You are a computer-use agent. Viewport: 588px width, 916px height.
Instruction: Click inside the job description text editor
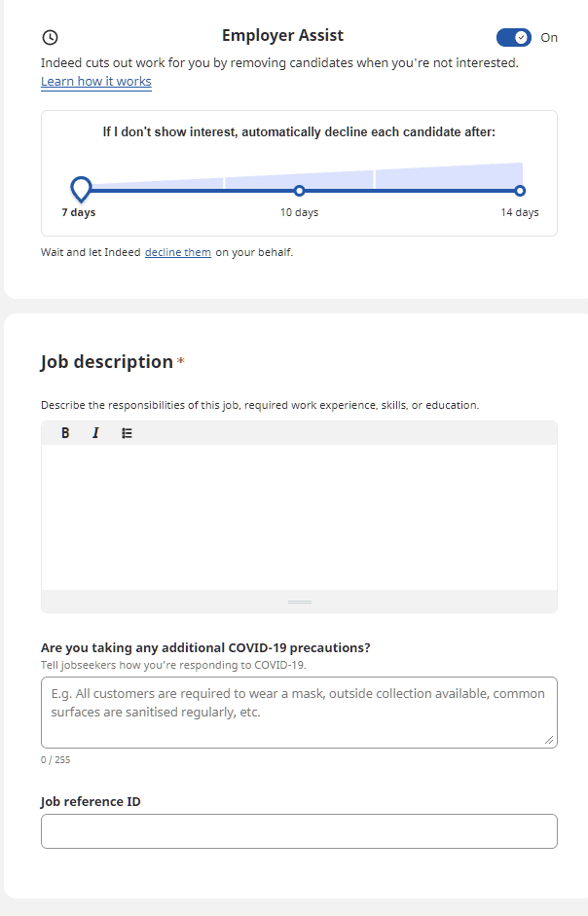(x=299, y=517)
